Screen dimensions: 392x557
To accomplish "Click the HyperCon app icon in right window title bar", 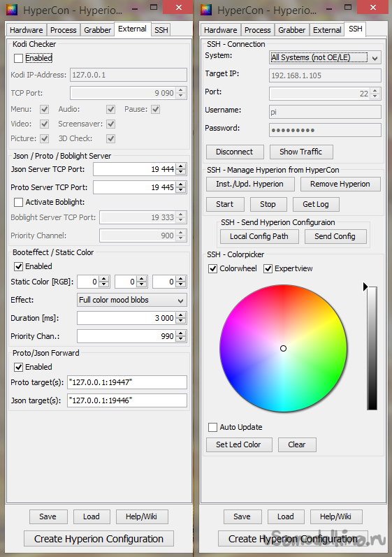I will coord(206,10).
